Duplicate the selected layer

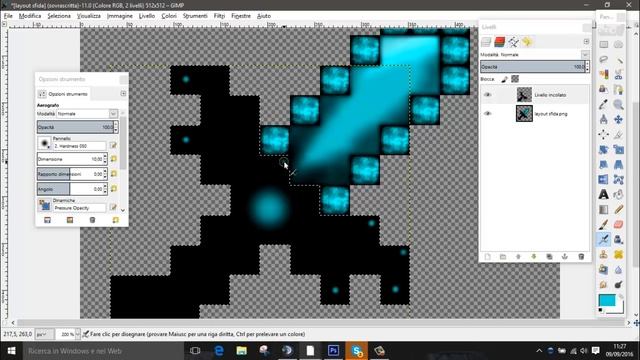coord(549,257)
